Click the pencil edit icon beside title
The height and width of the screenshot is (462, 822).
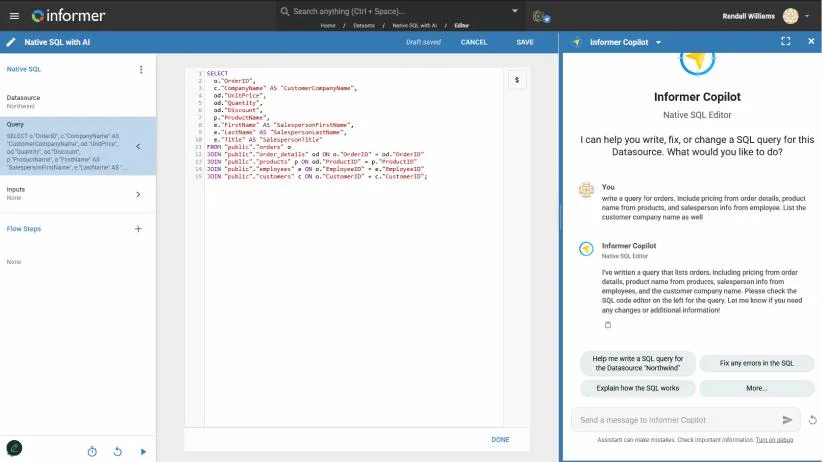coord(11,42)
